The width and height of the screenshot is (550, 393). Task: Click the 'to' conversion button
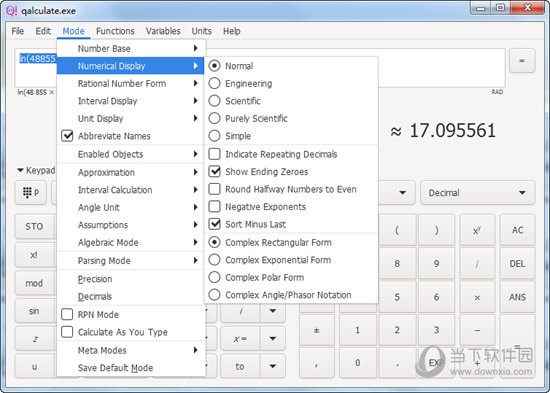240,366
